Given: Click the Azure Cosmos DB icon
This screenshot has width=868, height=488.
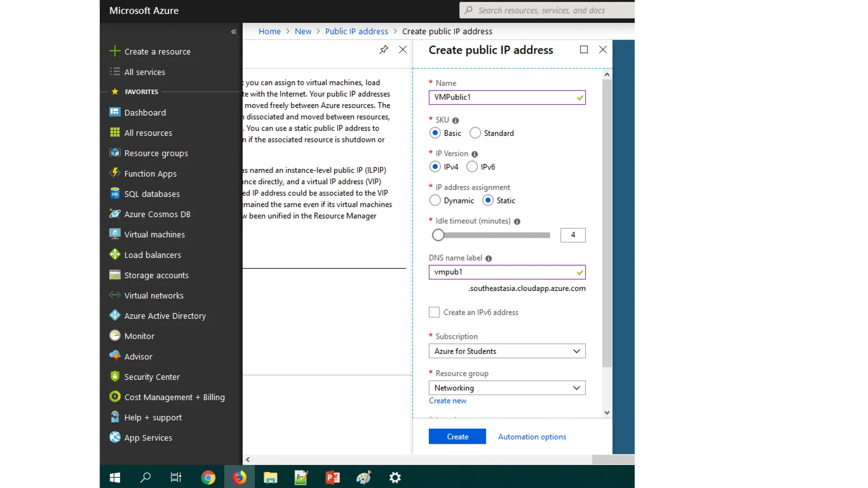Looking at the screenshot, I should coord(114,214).
